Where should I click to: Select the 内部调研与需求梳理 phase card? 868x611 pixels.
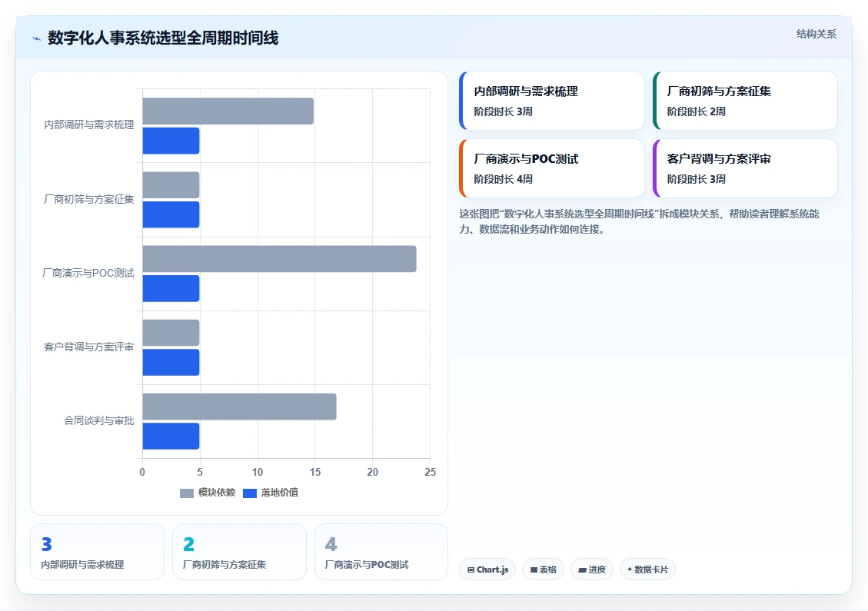coord(552,101)
